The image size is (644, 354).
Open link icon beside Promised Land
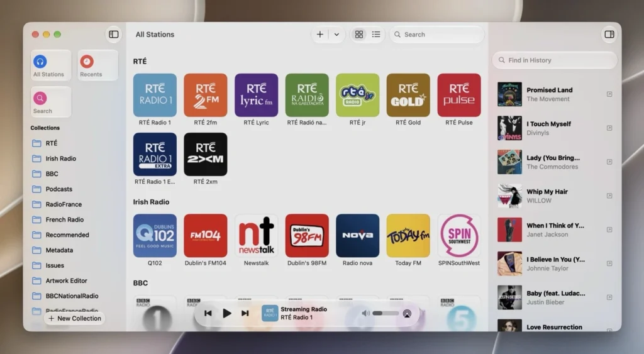click(x=609, y=94)
